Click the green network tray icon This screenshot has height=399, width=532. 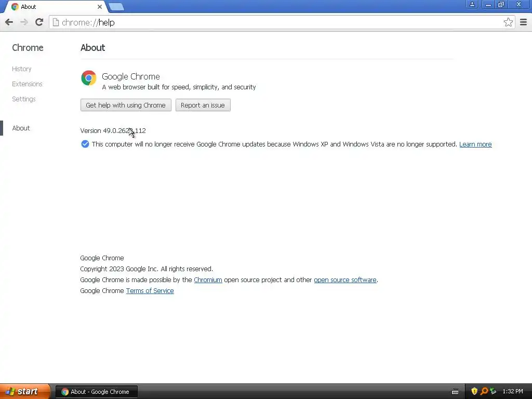[x=494, y=391]
